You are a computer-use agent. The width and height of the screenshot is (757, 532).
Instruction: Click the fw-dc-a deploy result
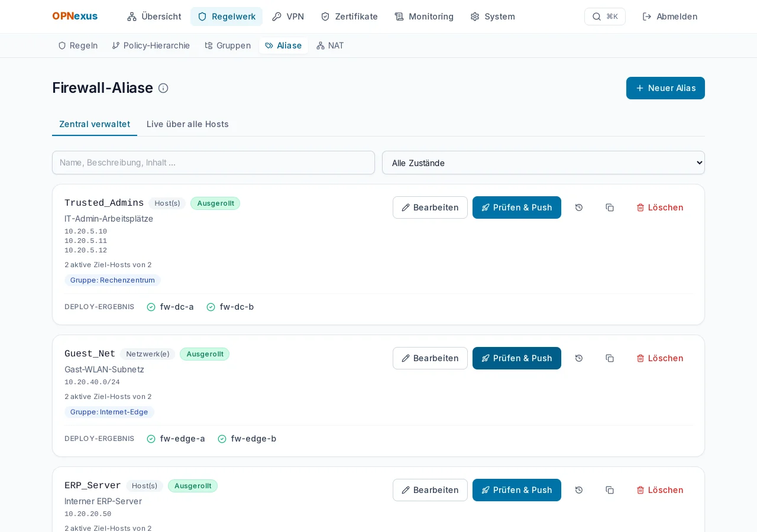click(x=170, y=307)
